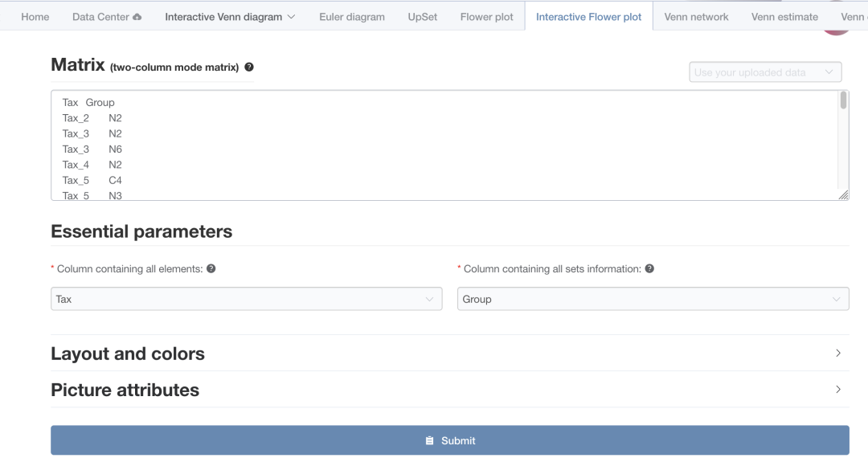Open the Interactive Venn diagram menu arrow

(291, 17)
